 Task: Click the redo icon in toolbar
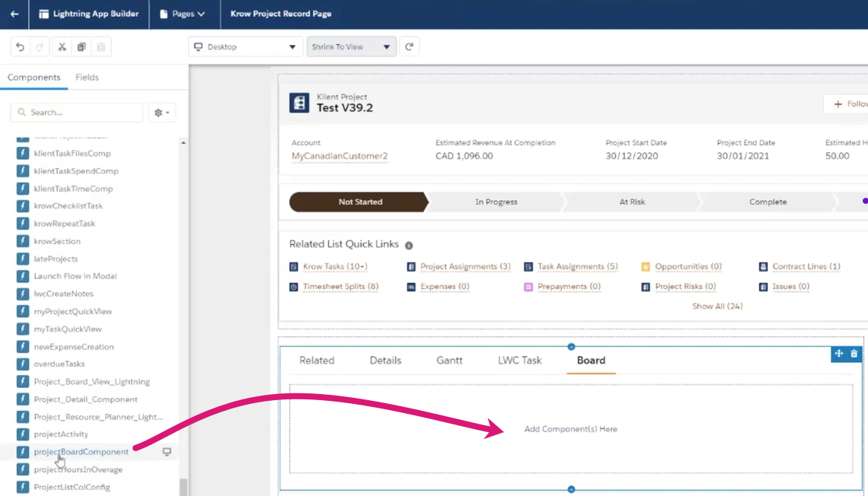40,47
